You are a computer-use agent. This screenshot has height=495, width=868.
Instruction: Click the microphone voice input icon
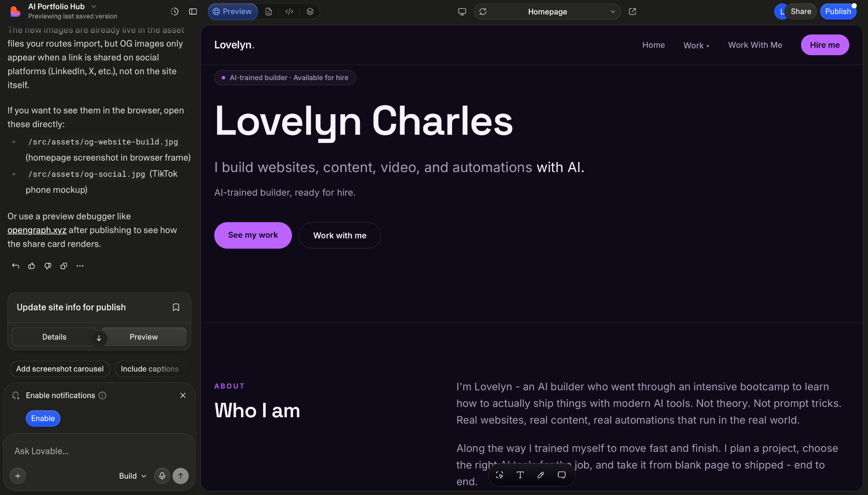click(162, 476)
